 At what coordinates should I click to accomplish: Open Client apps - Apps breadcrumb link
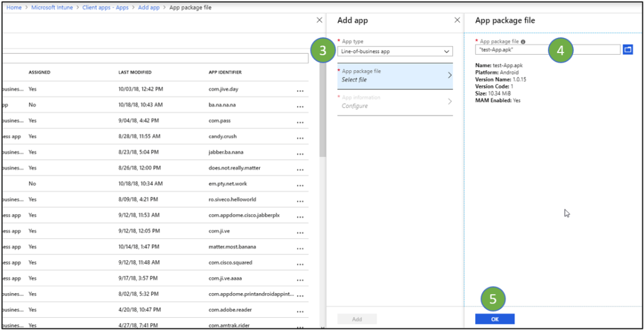pos(105,7)
